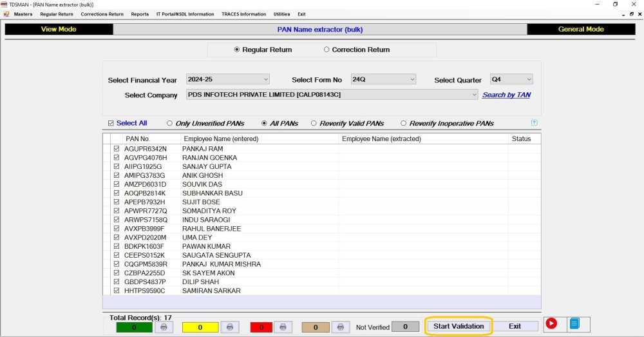Open the Masters menu
This screenshot has height=337, width=644.
coord(23,14)
